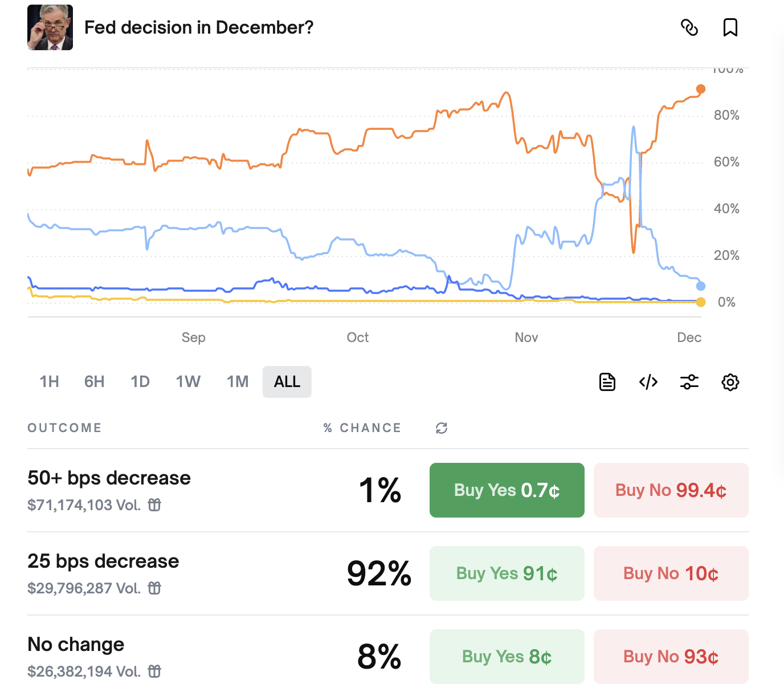Open the market rules document icon
The width and height of the screenshot is (784, 684).
pyautogui.click(x=607, y=382)
